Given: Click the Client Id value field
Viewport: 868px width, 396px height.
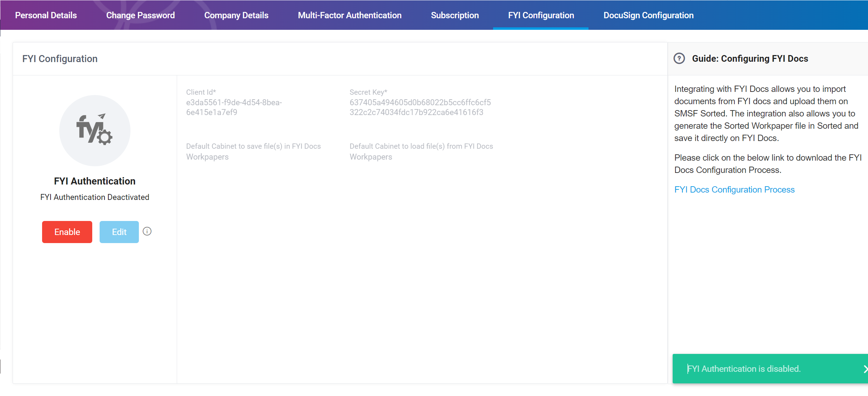Looking at the screenshot, I should point(234,107).
